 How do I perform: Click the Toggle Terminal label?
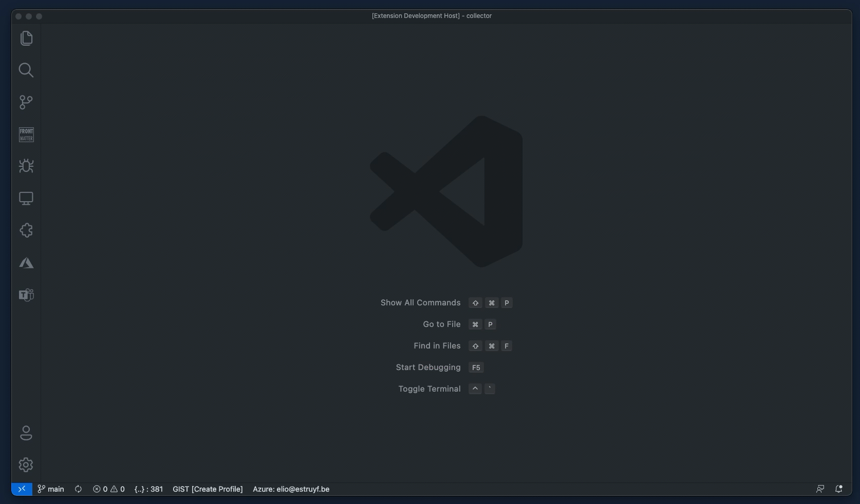pos(429,389)
